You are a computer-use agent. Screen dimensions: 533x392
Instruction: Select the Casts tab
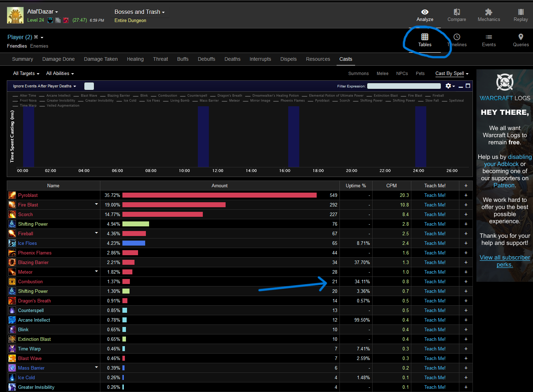pyautogui.click(x=345, y=59)
